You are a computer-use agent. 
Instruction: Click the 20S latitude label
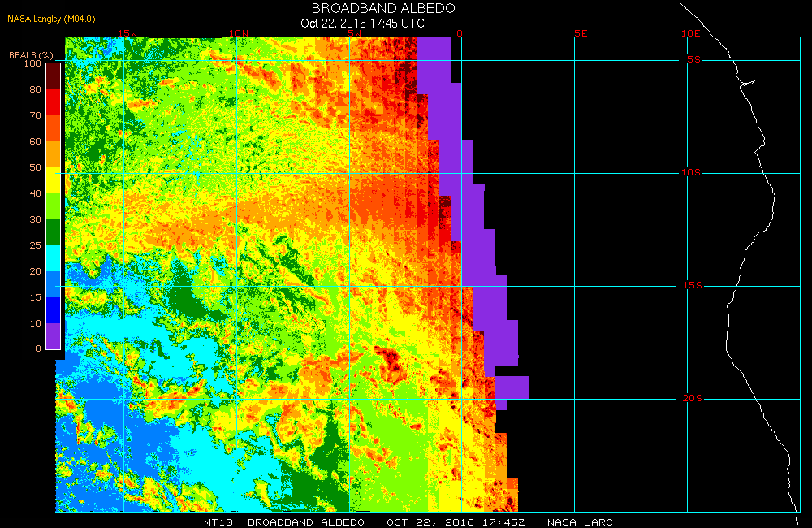693,398
